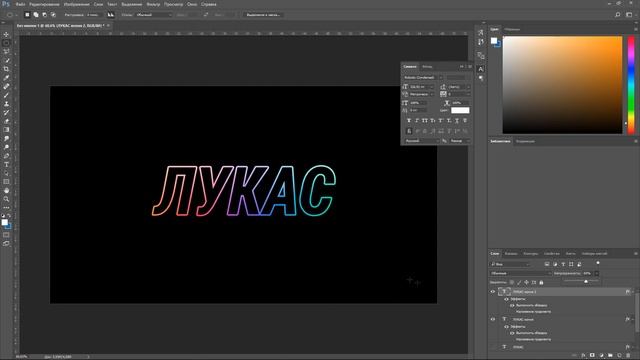
Task: Click the Выделение и маска button
Action: coord(263,15)
